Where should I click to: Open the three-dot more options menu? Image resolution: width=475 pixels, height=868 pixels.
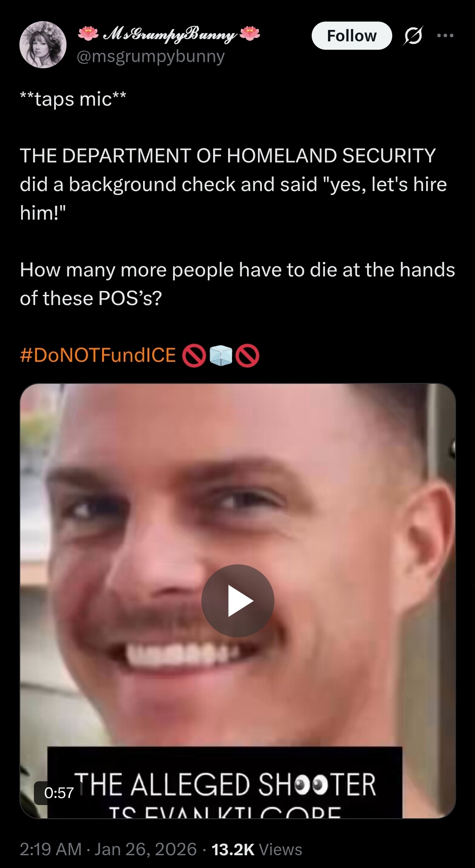[x=445, y=36]
